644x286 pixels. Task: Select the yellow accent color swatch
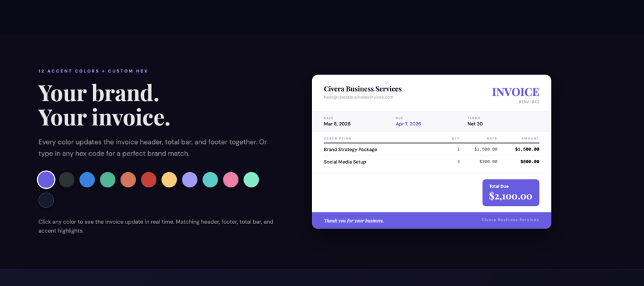click(x=169, y=180)
